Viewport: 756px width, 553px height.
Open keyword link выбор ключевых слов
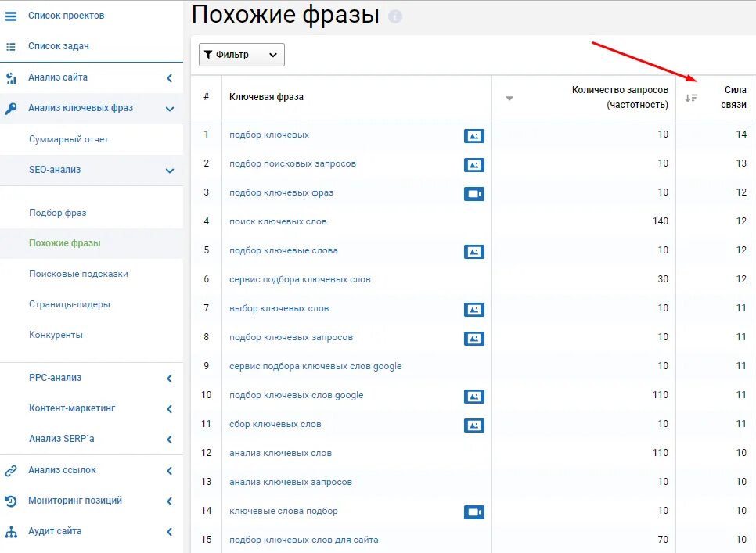(x=279, y=308)
